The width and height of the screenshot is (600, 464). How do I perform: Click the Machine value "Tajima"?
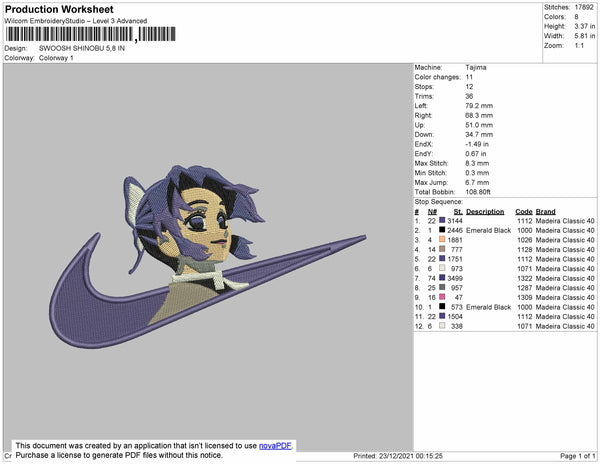[x=476, y=67]
